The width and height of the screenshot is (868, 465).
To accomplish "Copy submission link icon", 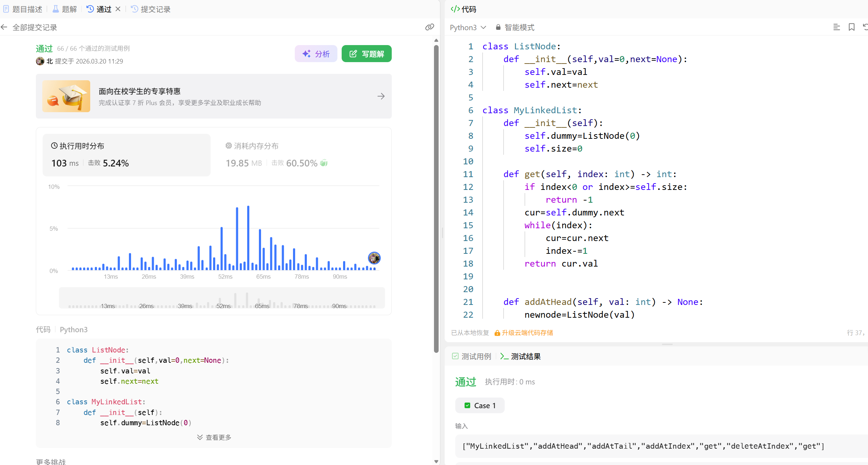I will 429,27.
